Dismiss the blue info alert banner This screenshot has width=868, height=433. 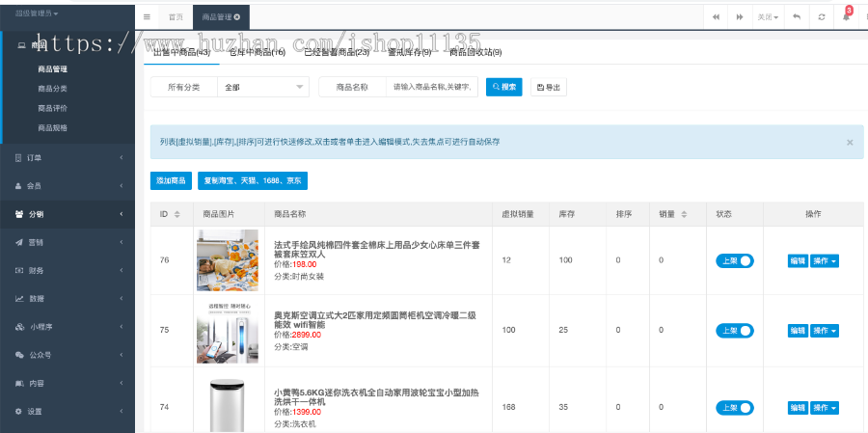point(850,142)
